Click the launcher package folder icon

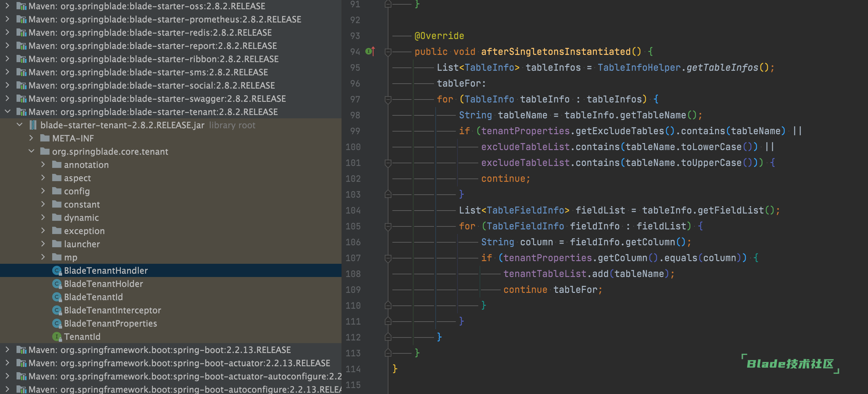57,244
